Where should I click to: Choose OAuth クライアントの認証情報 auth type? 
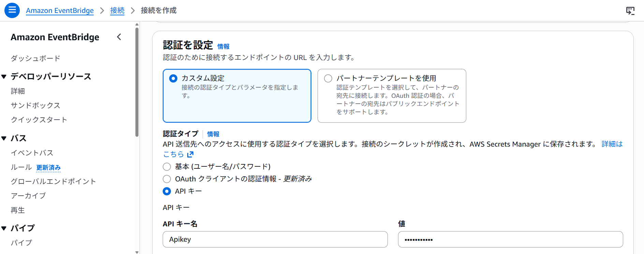coord(167,179)
